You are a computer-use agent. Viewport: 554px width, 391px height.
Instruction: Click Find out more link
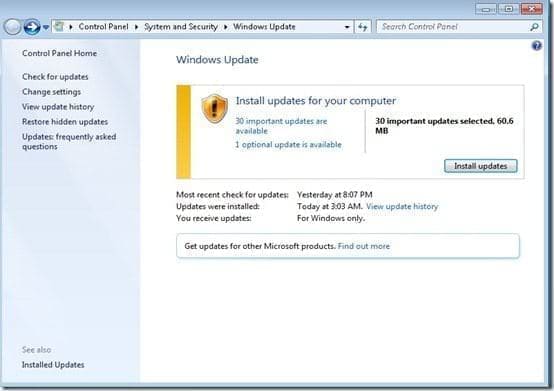point(364,246)
